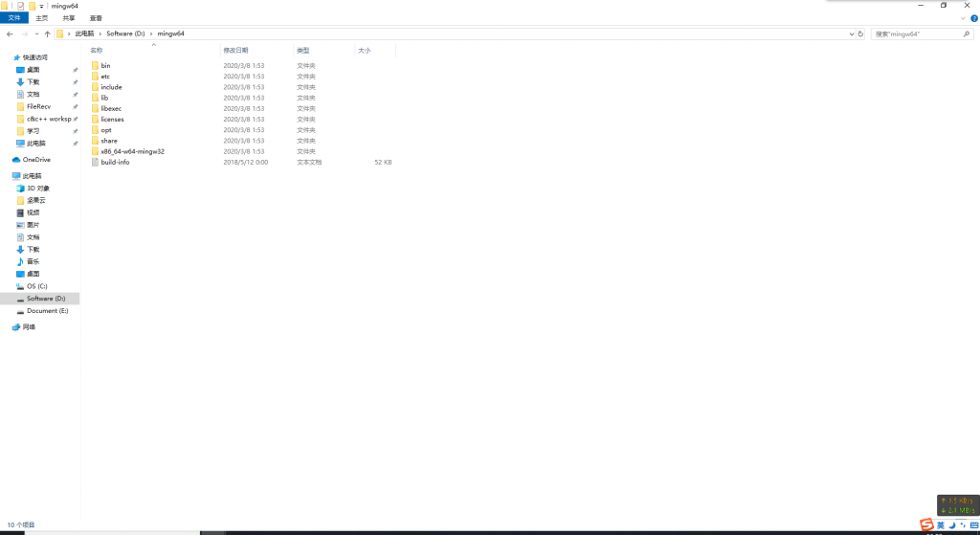Open Explorer Help with question mark icon
This screenshot has height=535, width=980.
point(973,18)
